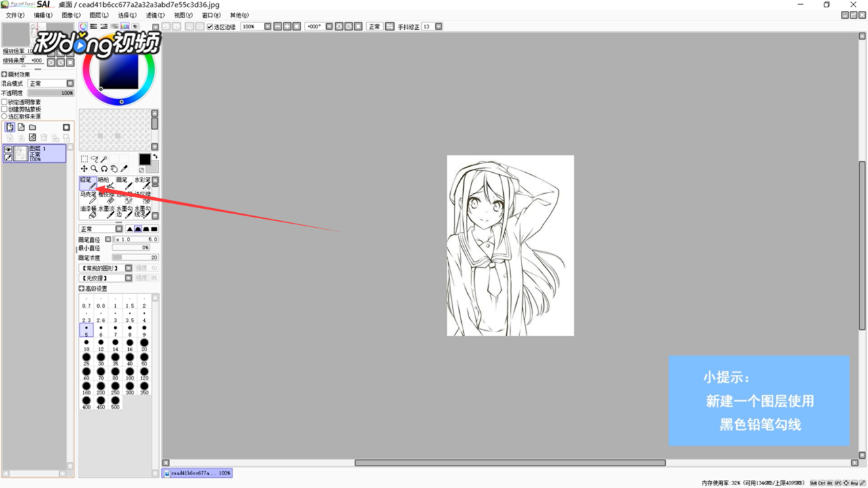Open the brush mode 正常 dropdown
This screenshot has height=488, width=868.
pyautogui.click(x=119, y=229)
